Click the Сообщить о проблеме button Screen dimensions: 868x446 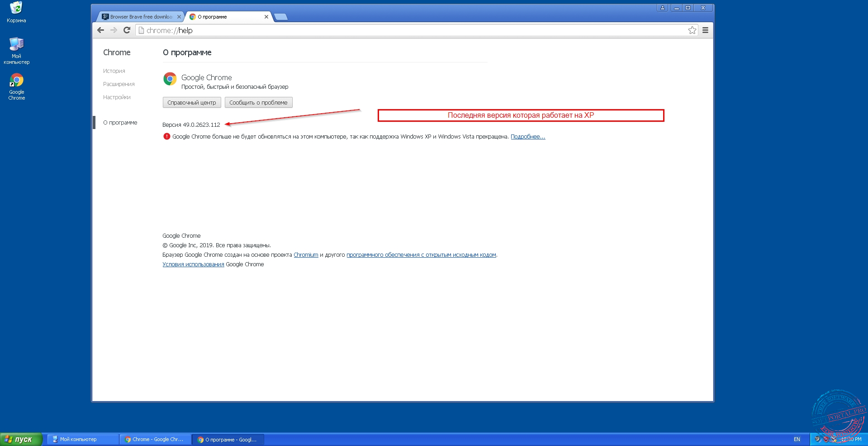[258, 102]
